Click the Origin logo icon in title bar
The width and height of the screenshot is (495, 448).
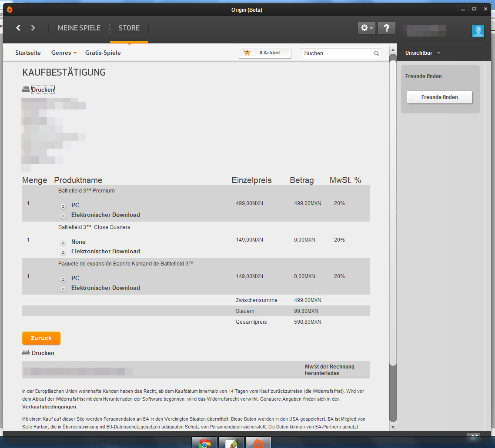pos(10,10)
